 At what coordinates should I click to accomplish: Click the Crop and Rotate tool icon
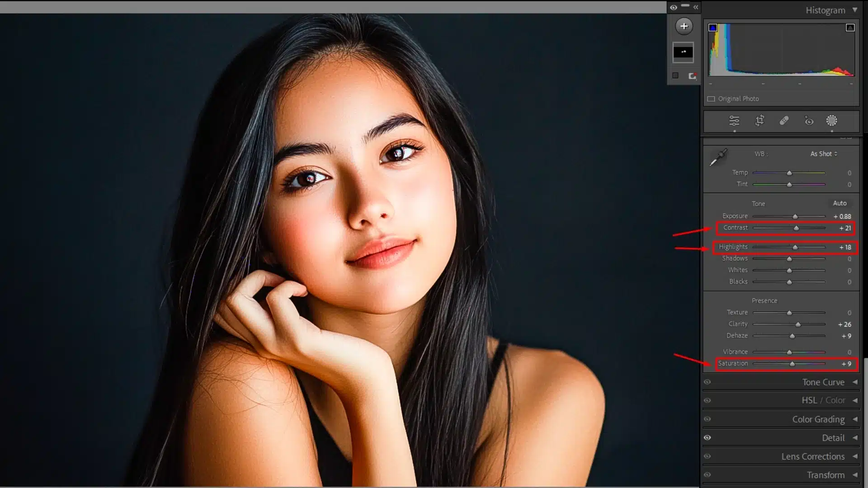[759, 122]
